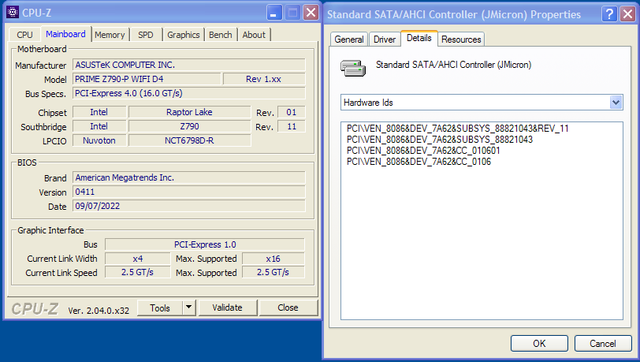The image size is (640, 362).
Task: Click the Validate button
Action: (227, 307)
